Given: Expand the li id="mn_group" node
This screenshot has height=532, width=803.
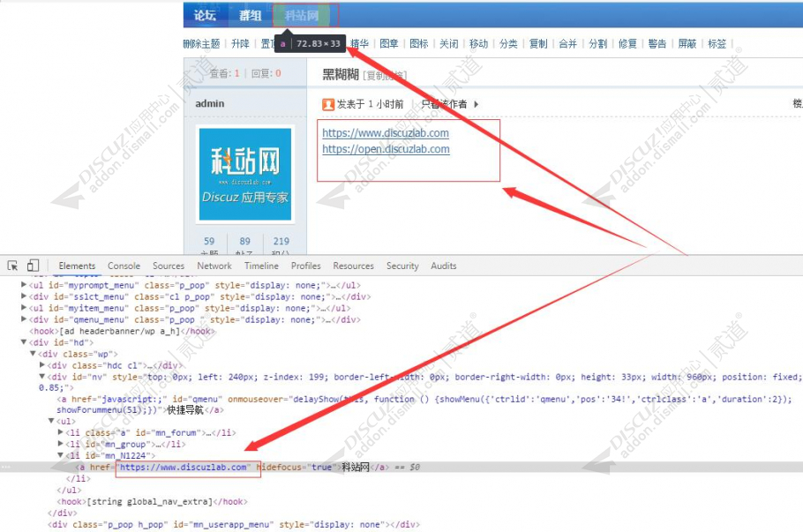Looking at the screenshot, I should 61,444.
